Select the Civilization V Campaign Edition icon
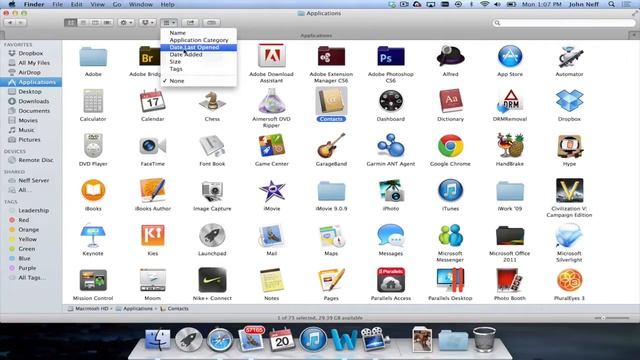The image size is (640, 360). click(569, 191)
